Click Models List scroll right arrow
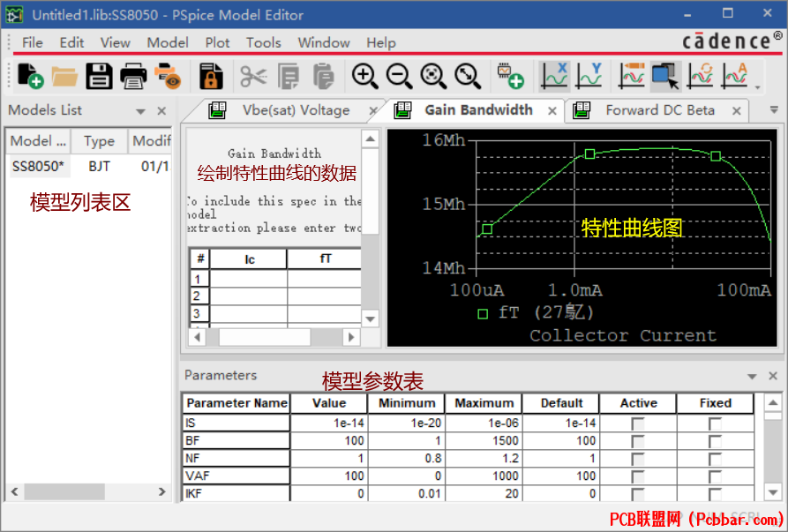The height and width of the screenshot is (532, 788). pos(161,491)
